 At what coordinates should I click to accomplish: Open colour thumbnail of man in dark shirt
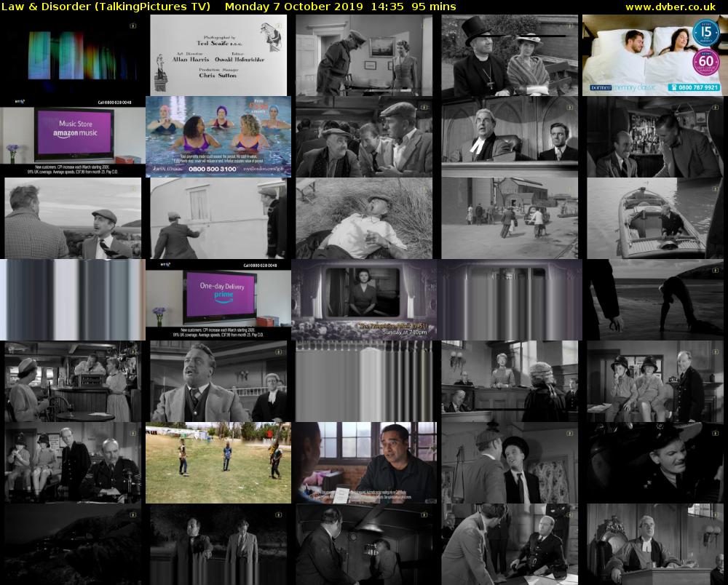tap(364, 463)
